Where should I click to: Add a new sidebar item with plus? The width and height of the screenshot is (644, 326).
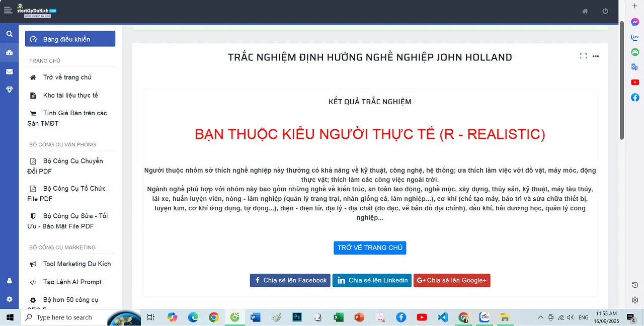click(635, 6)
